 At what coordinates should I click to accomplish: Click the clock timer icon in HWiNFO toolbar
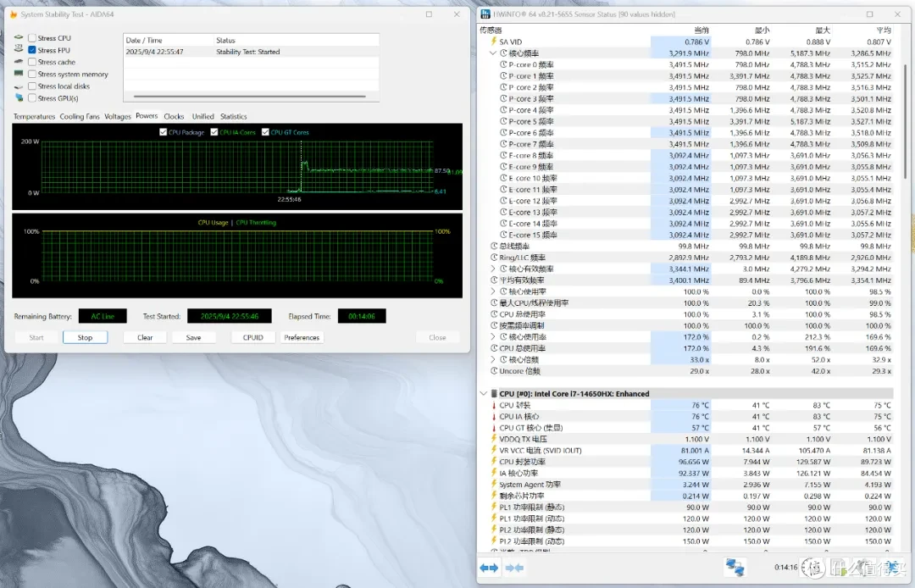click(814, 567)
